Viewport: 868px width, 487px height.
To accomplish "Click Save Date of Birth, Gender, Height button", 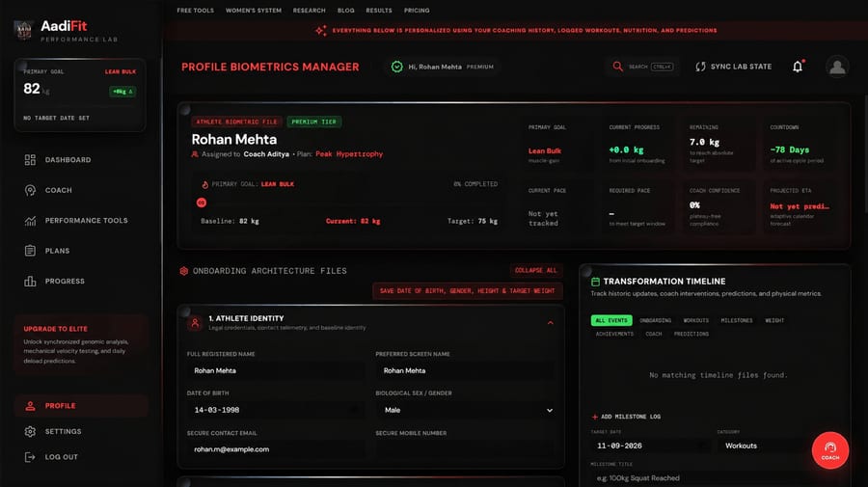I will click(467, 291).
